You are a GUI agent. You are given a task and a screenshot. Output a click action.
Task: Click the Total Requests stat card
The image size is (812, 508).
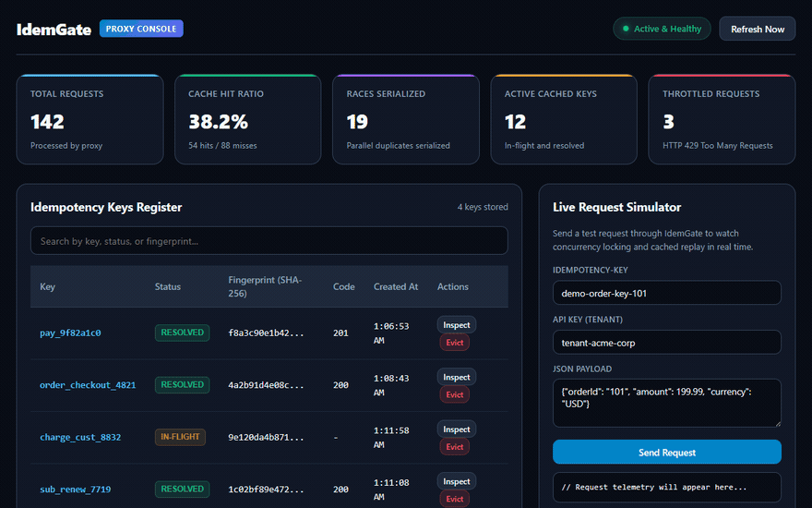[x=90, y=119]
